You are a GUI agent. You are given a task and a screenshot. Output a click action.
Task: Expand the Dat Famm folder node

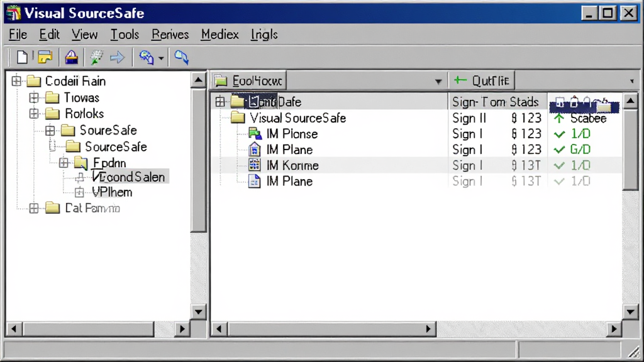coord(34,208)
